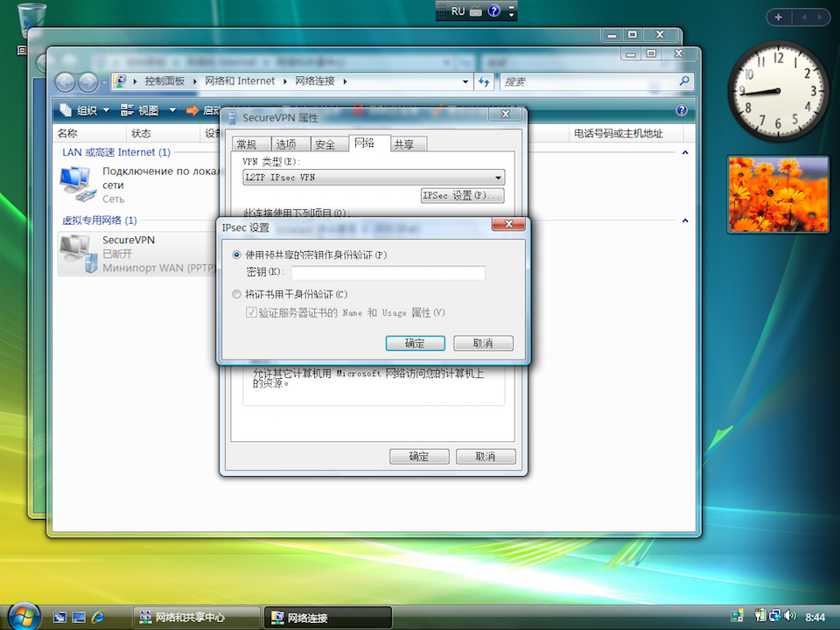Click the network tray icon

(x=774, y=616)
